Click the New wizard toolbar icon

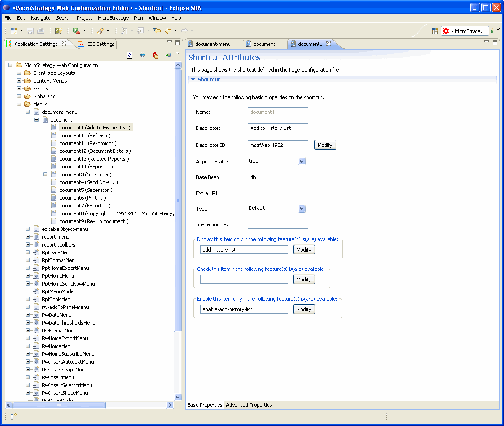[x=14, y=31]
